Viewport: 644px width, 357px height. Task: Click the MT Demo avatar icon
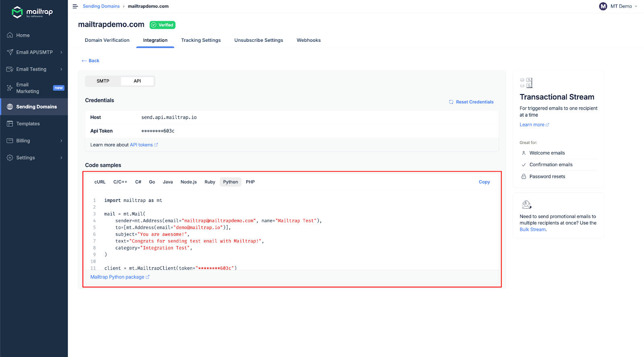pyautogui.click(x=603, y=6)
